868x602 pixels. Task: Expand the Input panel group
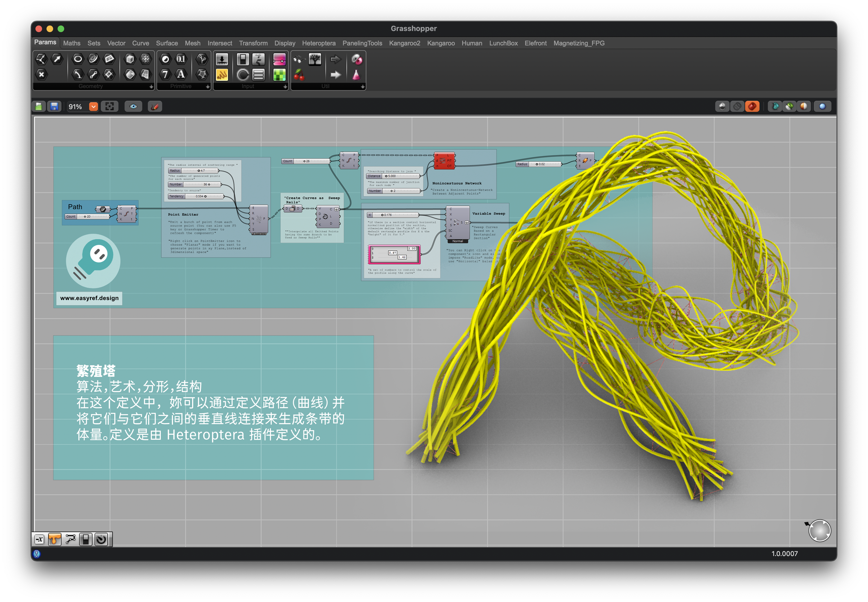point(285,86)
